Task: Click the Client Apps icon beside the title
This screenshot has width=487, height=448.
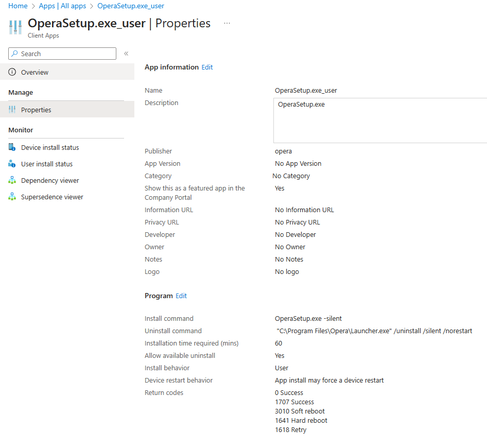Action: [14, 26]
